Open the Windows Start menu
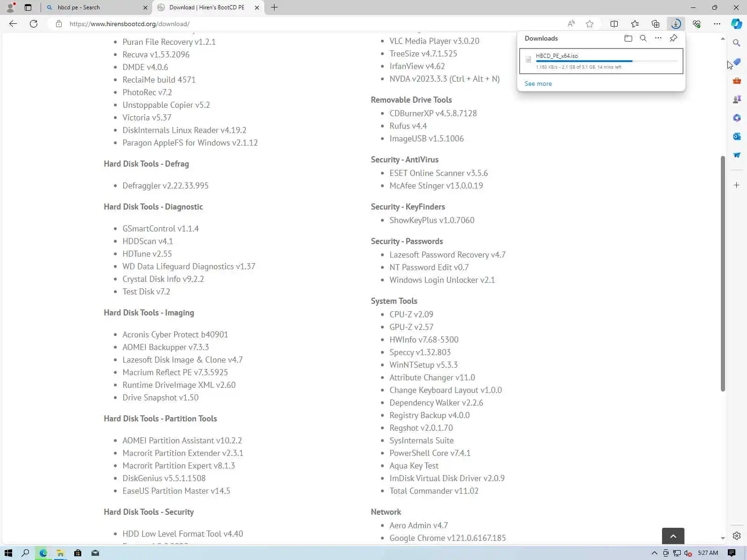 pyautogui.click(x=8, y=553)
